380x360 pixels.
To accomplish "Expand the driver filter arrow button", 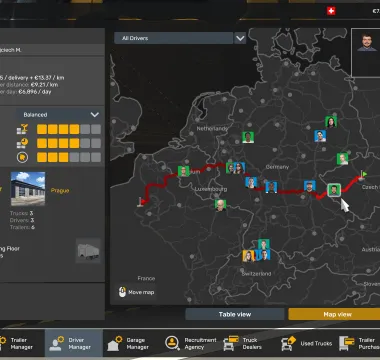I will coord(240,38).
